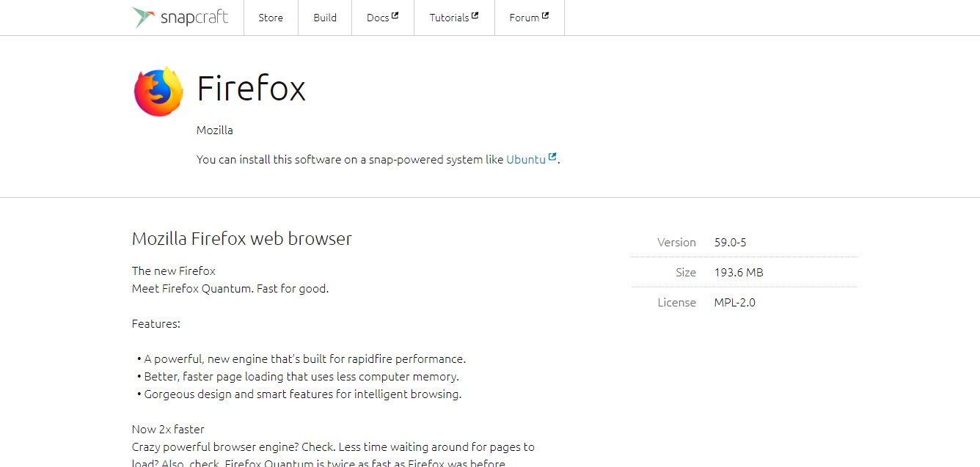Image resolution: width=980 pixels, height=467 pixels.
Task: Click the line 'The new Firefox'
Action: tap(174, 271)
